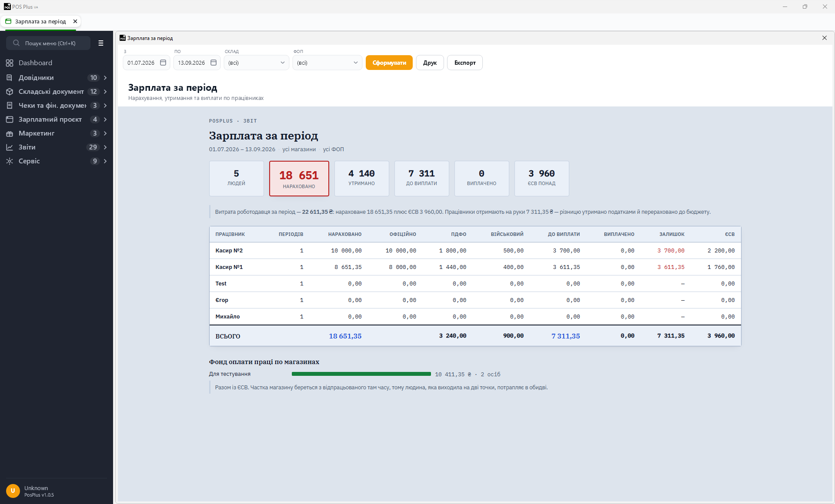
Task: Click the 3 960 ЄСВ понад card
Action: tap(542, 179)
